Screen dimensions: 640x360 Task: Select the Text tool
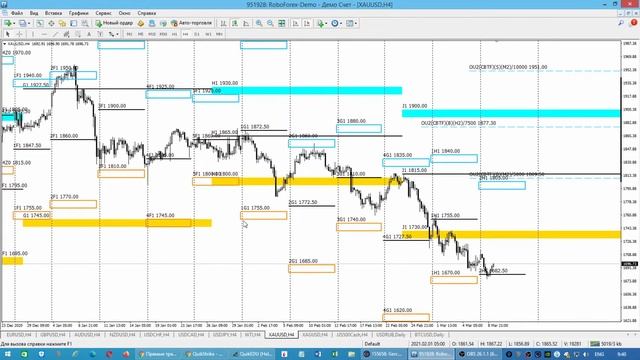89,34
